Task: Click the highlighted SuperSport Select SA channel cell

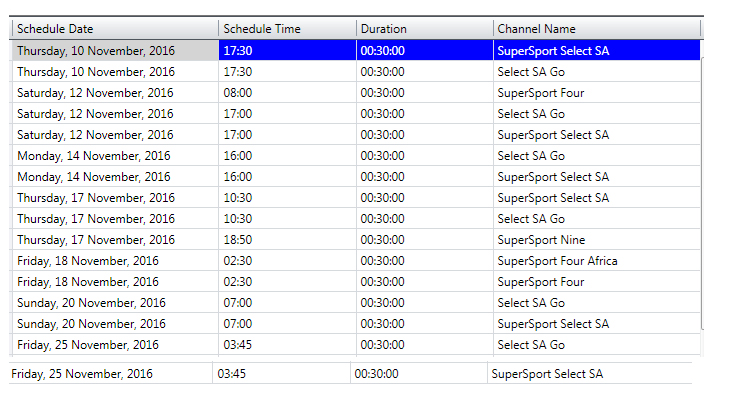Action: pyautogui.click(x=597, y=50)
